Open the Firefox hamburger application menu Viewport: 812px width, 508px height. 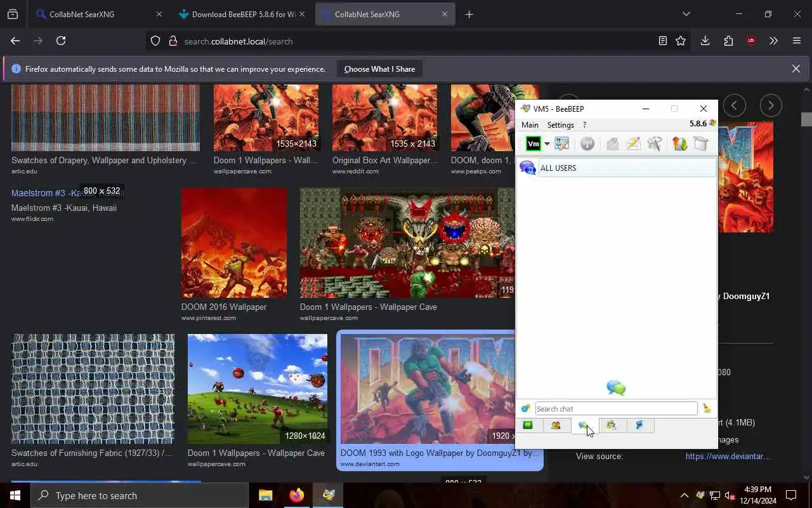[x=797, y=41]
